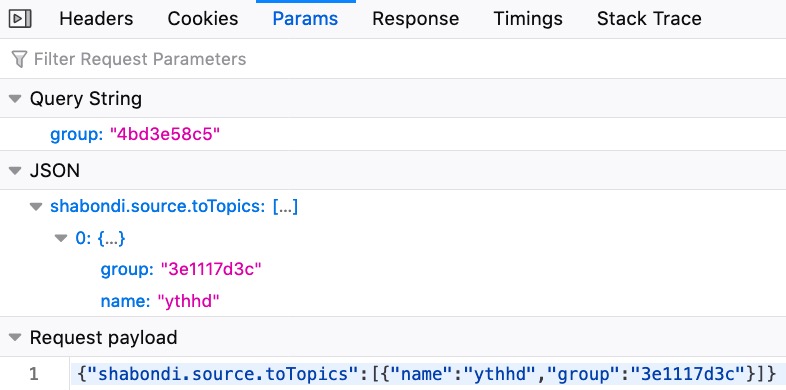Collapse the shabondi.source.toTopics array

pos(36,207)
